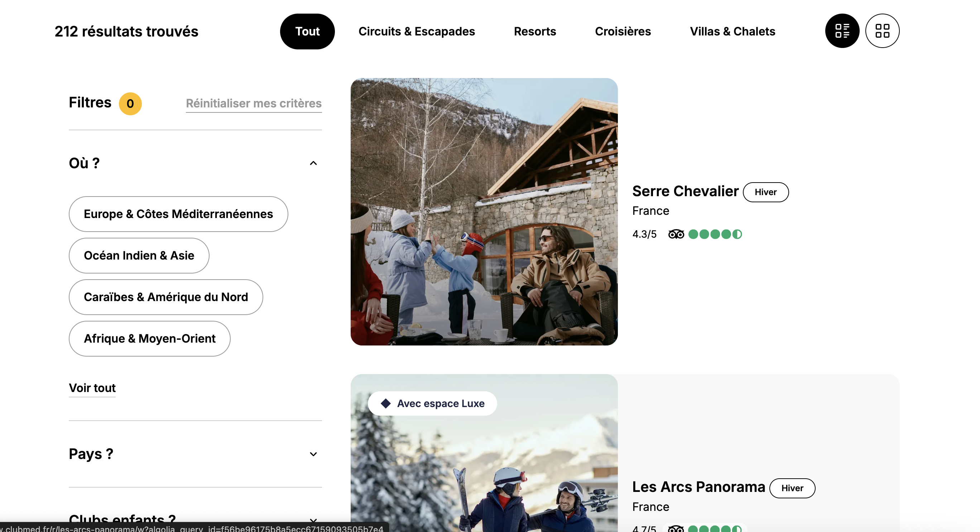Click Réinitialiser mes critères link
The width and height of the screenshot is (980, 532).
tap(253, 103)
